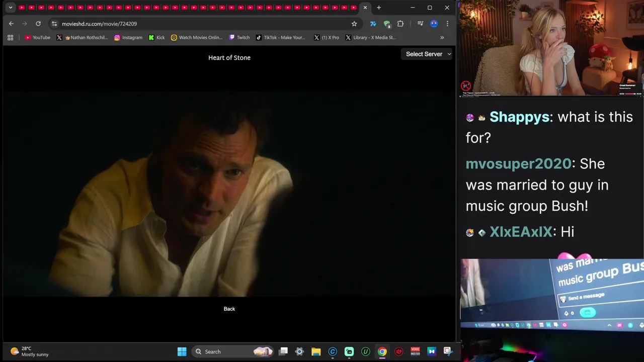The width and height of the screenshot is (644, 362).
Task: Open the Instagram bookmark
Action: point(128,37)
